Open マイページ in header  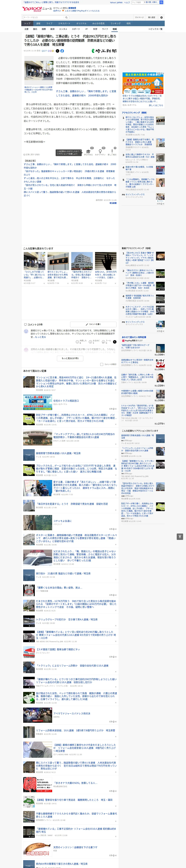tap(139, 17)
